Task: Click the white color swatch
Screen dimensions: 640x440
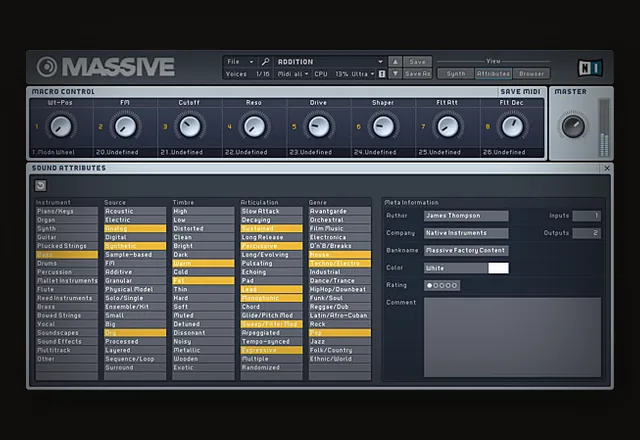Action: click(x=498, y=268)
